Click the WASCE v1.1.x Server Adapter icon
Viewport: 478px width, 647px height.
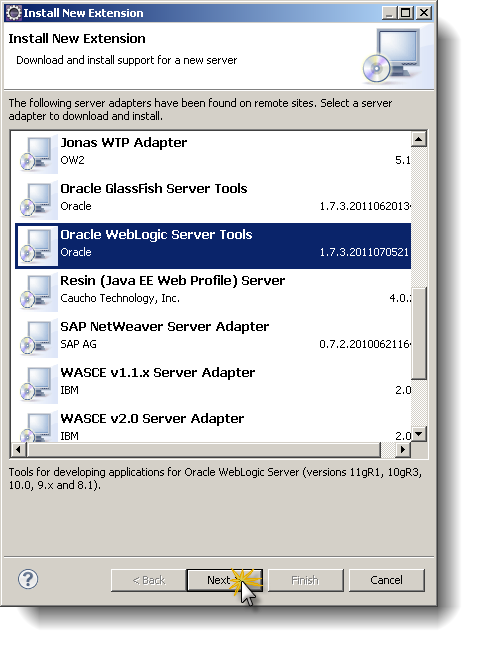37,384
